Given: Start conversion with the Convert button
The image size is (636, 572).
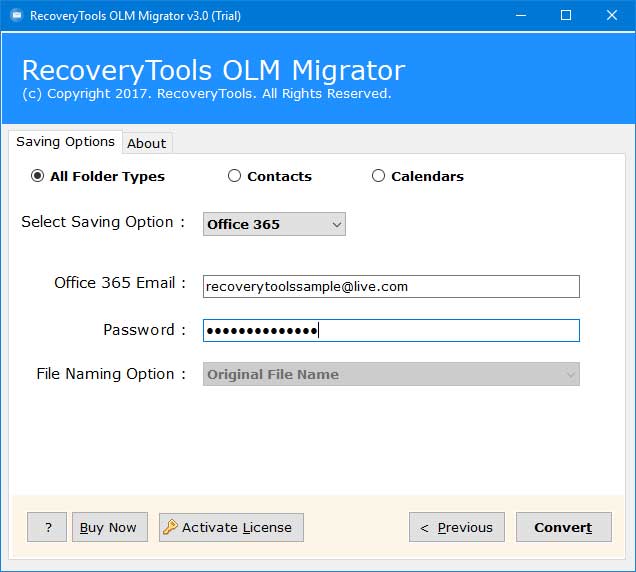Looking at the screenshot, I should point(563,527).
